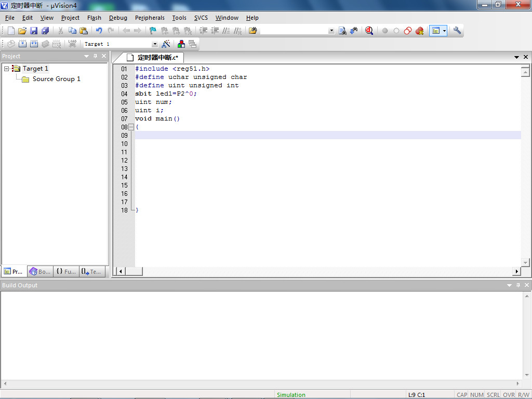Start the debug session with the magnifier d icon

[369, 31]
